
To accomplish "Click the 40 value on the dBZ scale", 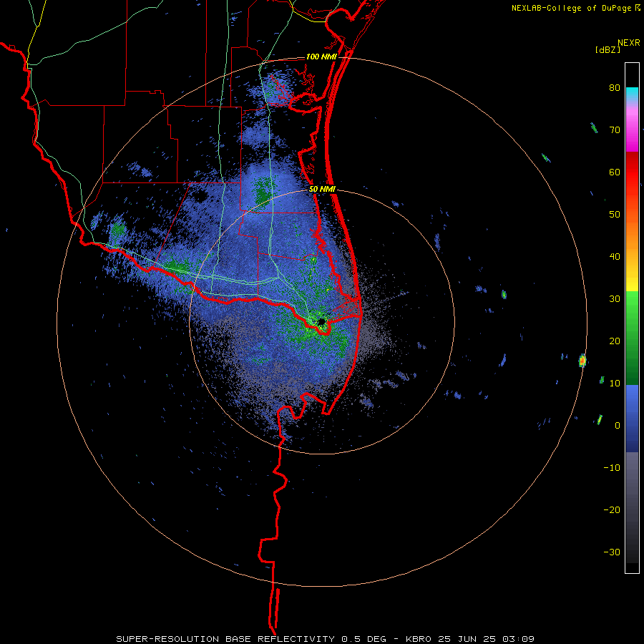I will click(615, 257).
